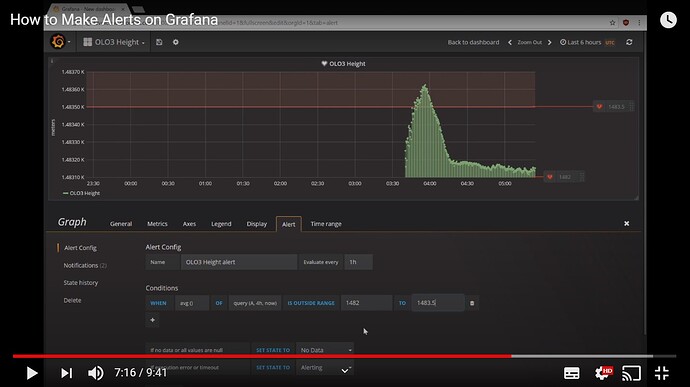
Task: Change the IS OUTSIDE RANGE evaluator
Action: 311,303
